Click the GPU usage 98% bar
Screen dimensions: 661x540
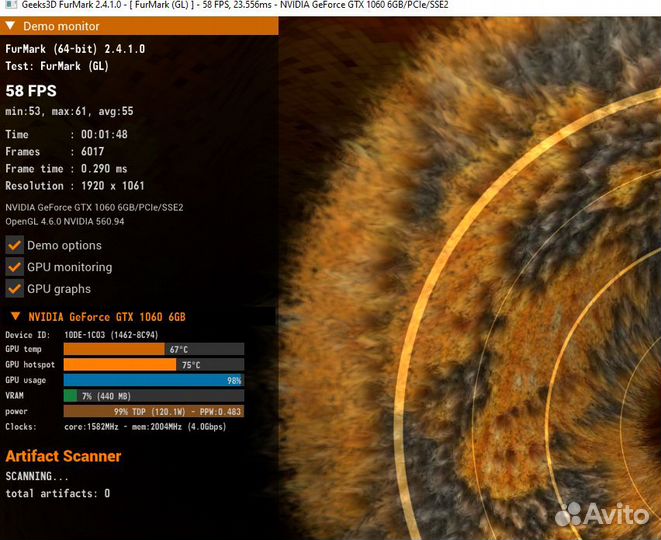(x=154, y=380)
